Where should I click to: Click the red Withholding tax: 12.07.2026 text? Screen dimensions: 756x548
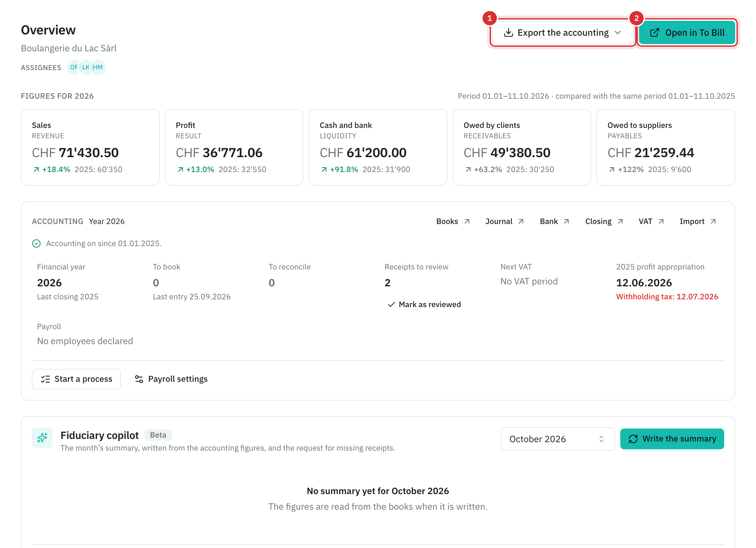tap(667, 297)
